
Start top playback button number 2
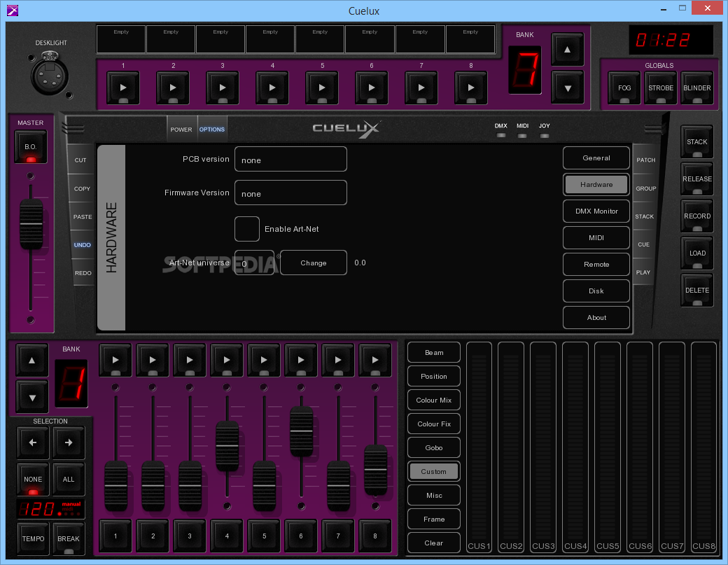coord(173,88)
